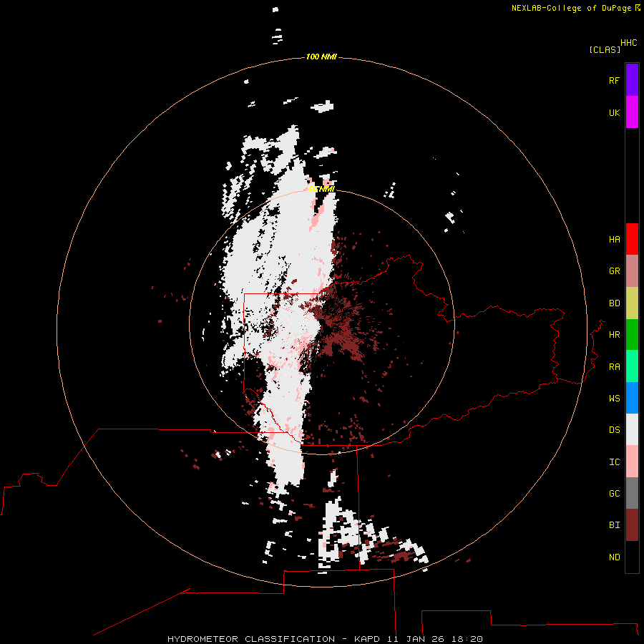Click the 50 NMI range ring label
Image resolution: width=644 pixels, height=644 pixels.
tap(321, 190)
